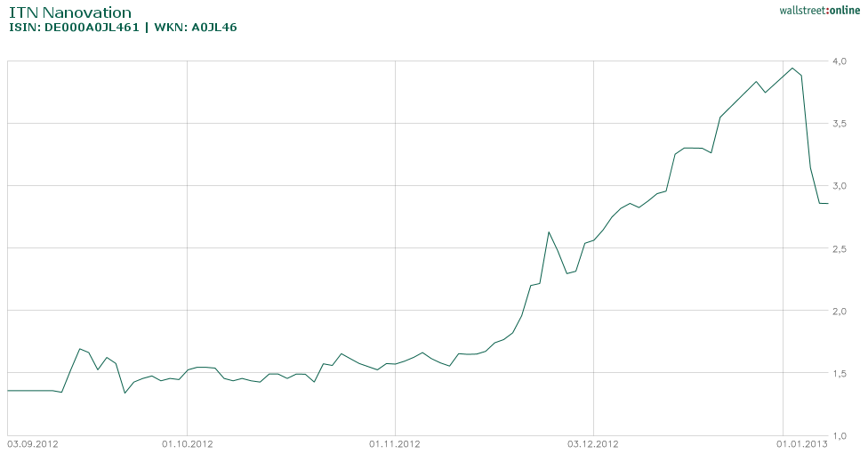
Task: Click the wallstreet:online logo
Action: pos(813,10)
